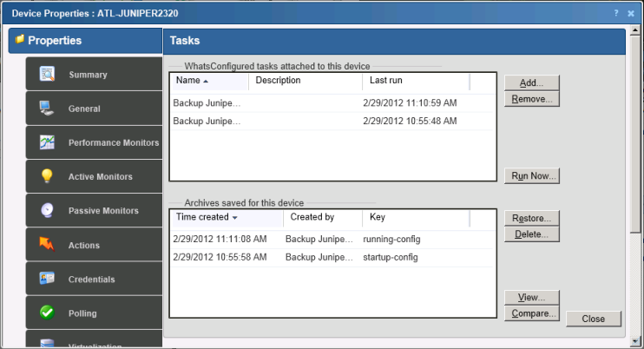The height and width of the screenshot is (349, 644).
Task: Open the Actions icon
Action: (x=48, y=245)
